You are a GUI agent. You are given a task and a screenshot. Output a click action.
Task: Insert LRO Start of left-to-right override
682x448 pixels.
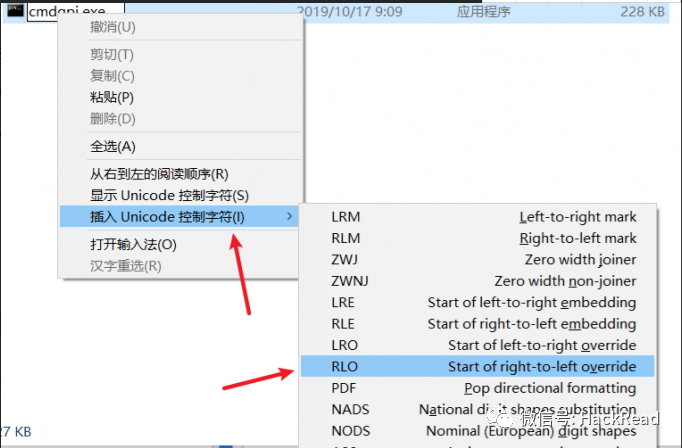[478, 345]
